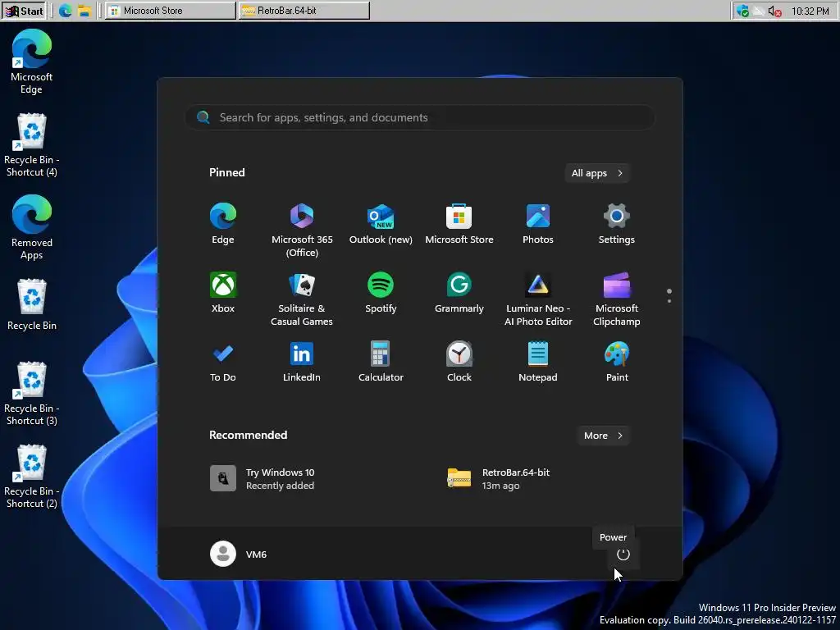The width and height of the screenshot is (840, 630).
Task: Open Outlook (new) pinned app
Action: coord(381,224)
